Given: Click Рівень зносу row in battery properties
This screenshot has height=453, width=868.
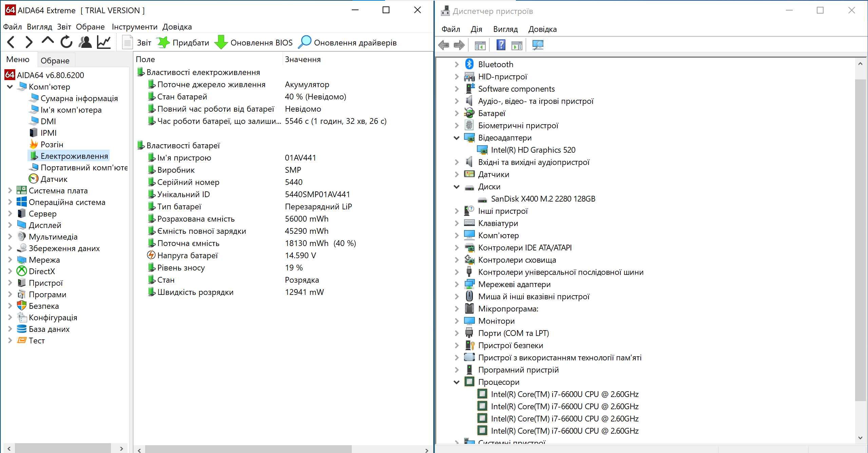Looking at the screenshot, I should tap(283, 268).
